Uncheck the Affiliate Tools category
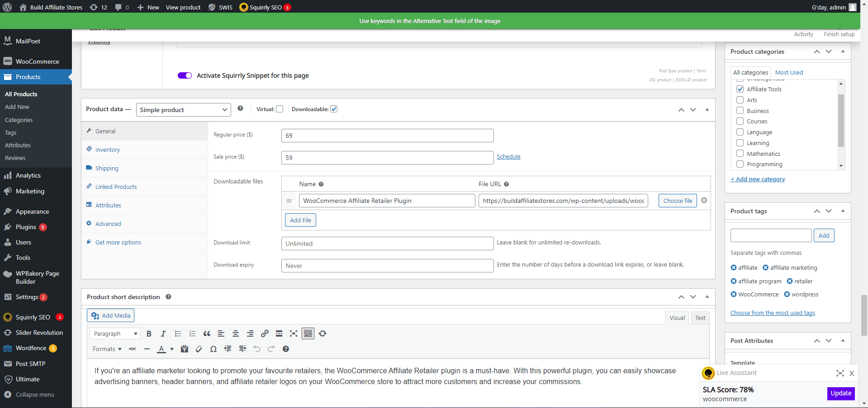Image resolution: width=868 pixels, height=408 pixels. click(740, 89)
